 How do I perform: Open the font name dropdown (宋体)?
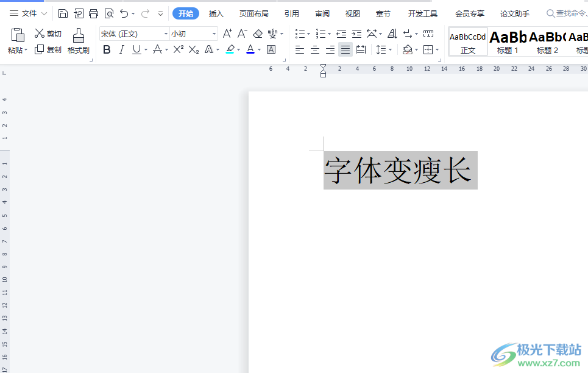[166, 34]
